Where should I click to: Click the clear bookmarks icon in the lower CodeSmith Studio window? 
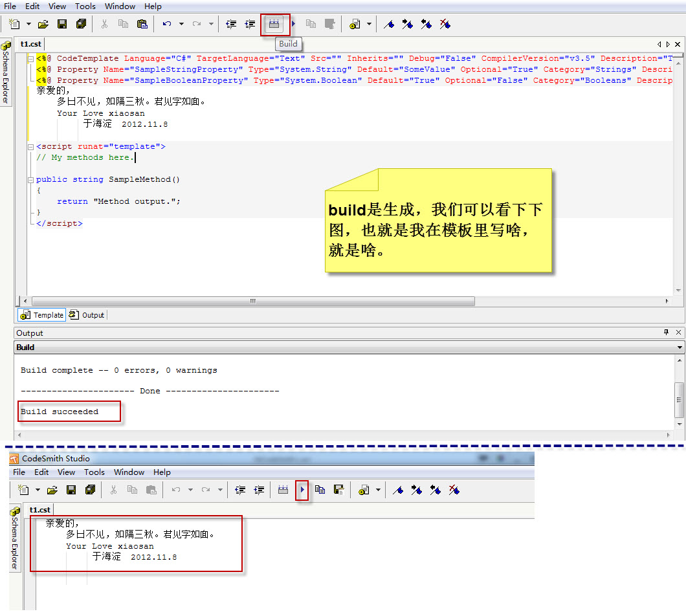pos(454,490)
